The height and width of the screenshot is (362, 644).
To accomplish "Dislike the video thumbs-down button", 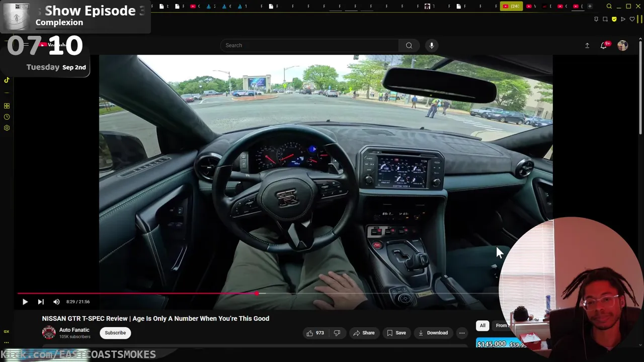I will pos(337,333).
